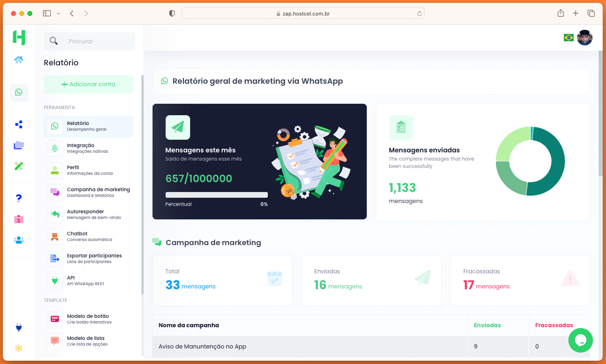The width and height of the screenshot is (606, 364).
Task: Open Campanha de marketing menu item
Action: [x=89, y=192]
